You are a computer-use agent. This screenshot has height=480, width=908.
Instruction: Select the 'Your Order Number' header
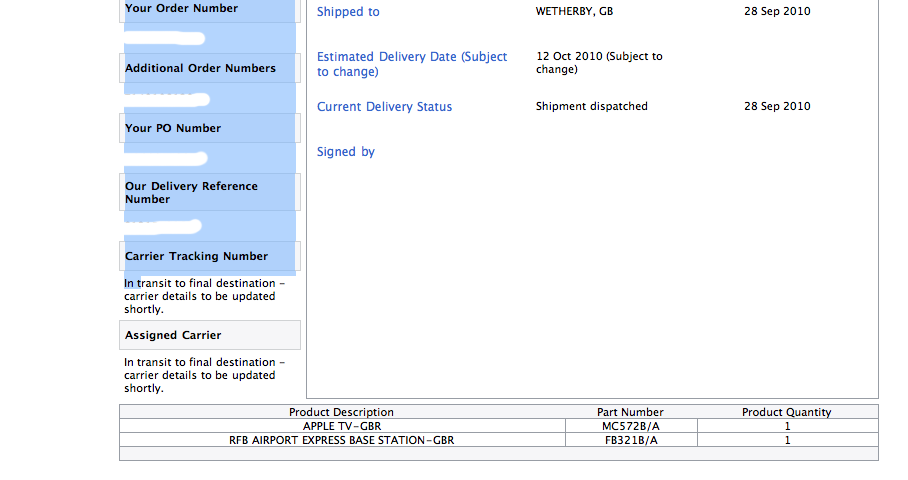pyautogui.click(x=210, y=10)
